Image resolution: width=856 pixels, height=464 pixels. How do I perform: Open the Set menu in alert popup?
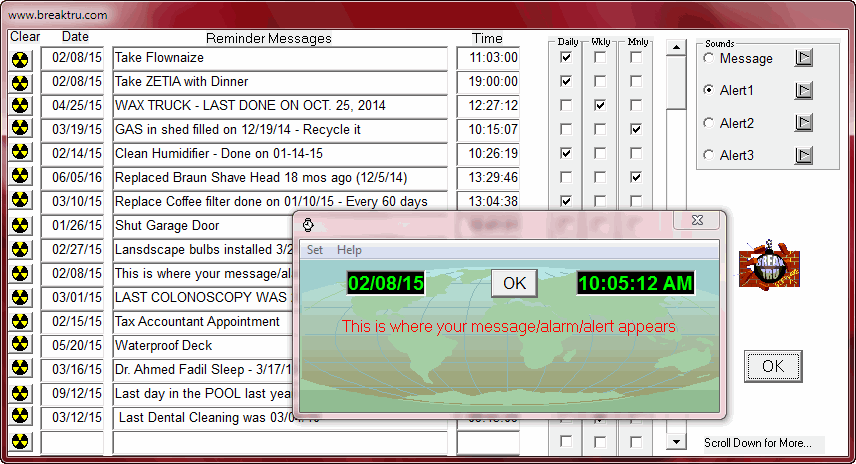(315, 250)
